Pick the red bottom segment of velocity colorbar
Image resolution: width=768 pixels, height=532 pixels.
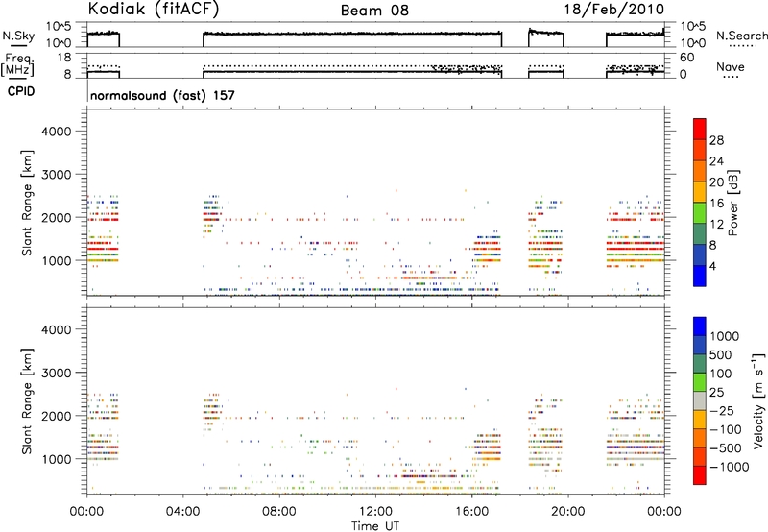click(700, 475)
